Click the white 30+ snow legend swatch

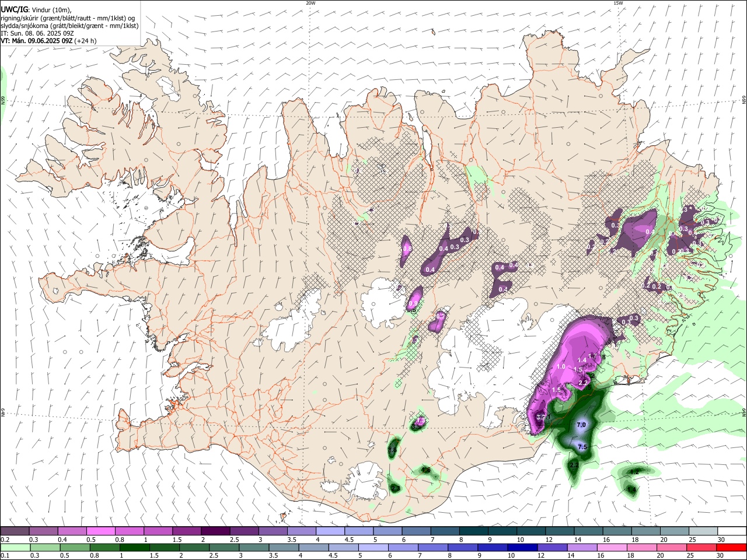[x=732, y=531]
